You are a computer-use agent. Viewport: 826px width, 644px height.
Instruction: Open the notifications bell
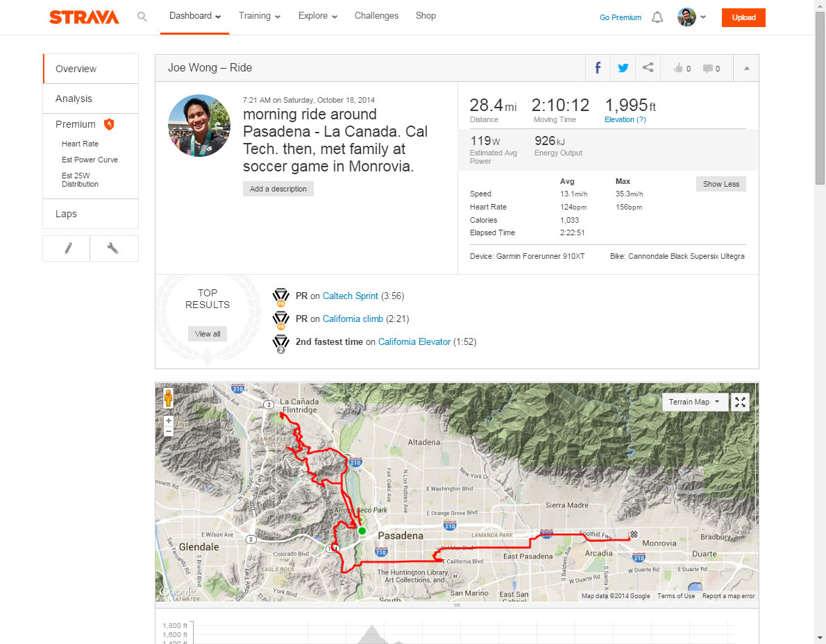(657, 17)
